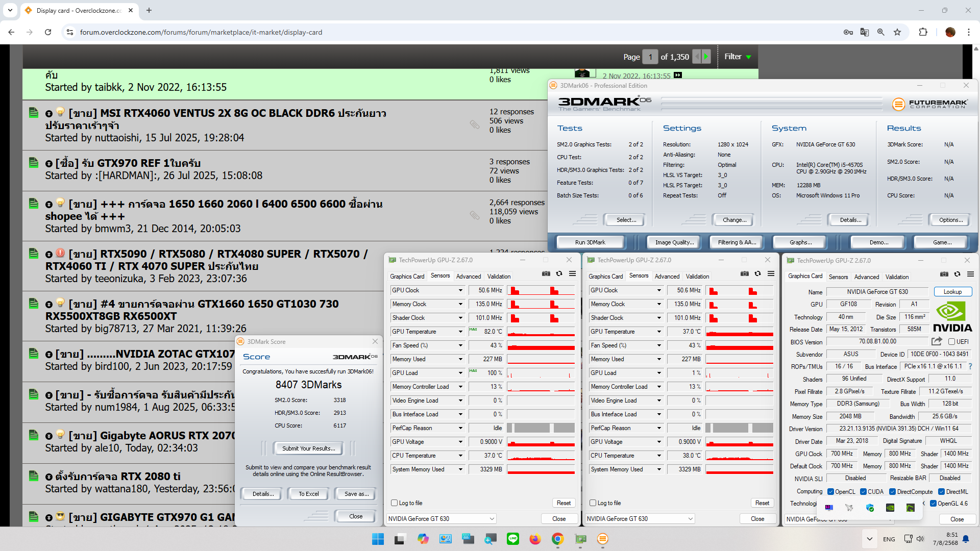
Task: Bookmark this page with star icon
Action: click(x=897, y=32)
